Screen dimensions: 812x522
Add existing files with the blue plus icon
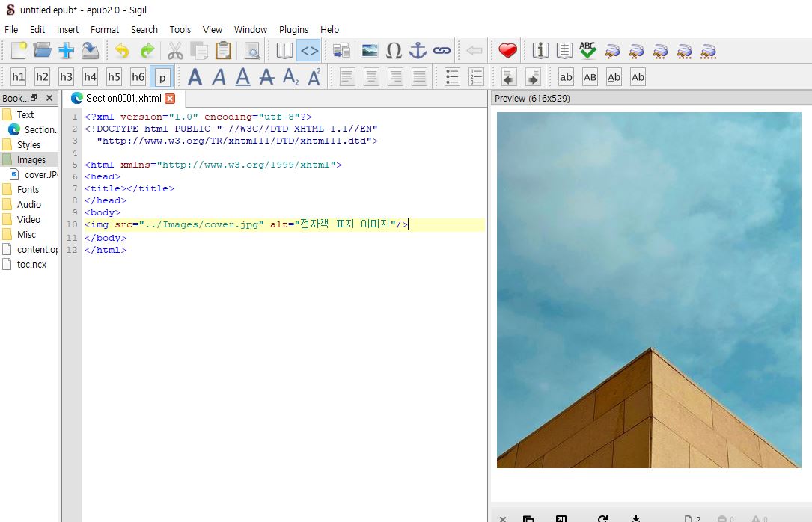click(x=66, y=51)
